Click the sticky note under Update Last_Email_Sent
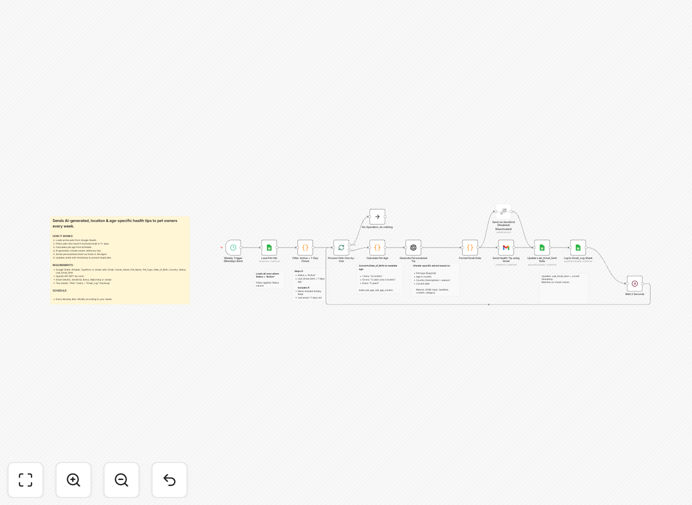The width and height of the screenshot is (692, 505). pyautogui.click(x=563, y=287)
